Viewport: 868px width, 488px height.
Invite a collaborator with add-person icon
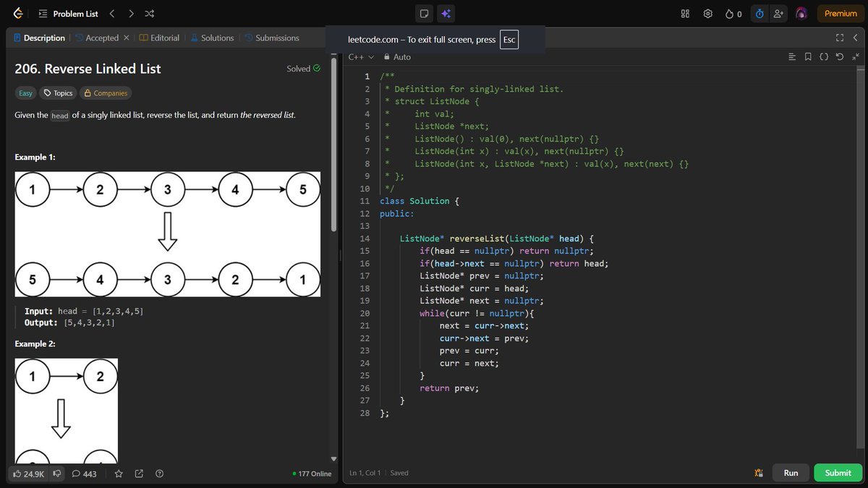click(778, 14)
